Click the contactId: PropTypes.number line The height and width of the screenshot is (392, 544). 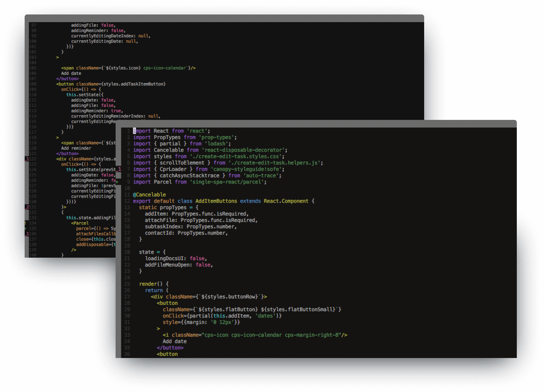point(186,233)
